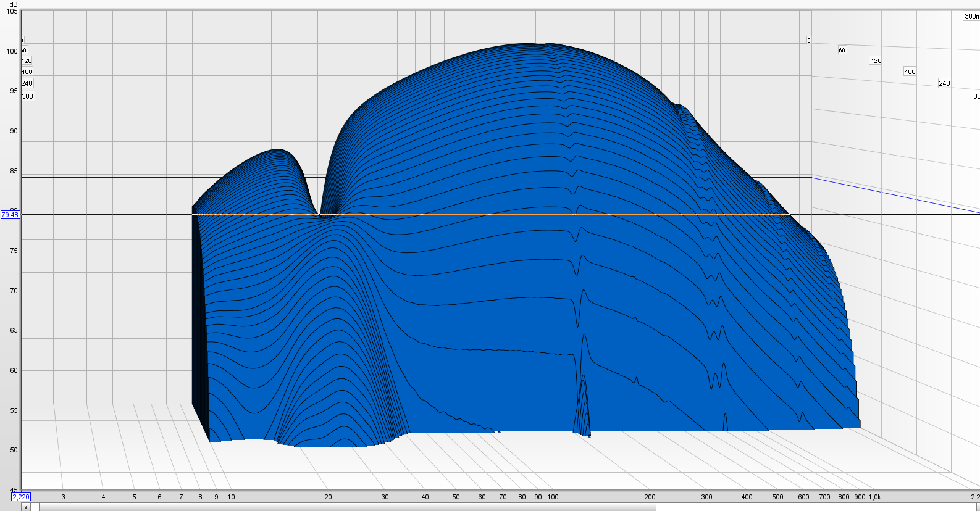Click the 10 Hz frequency axis label
The height and width of the screenshot is (511, 980).
[x=231, y=497]
